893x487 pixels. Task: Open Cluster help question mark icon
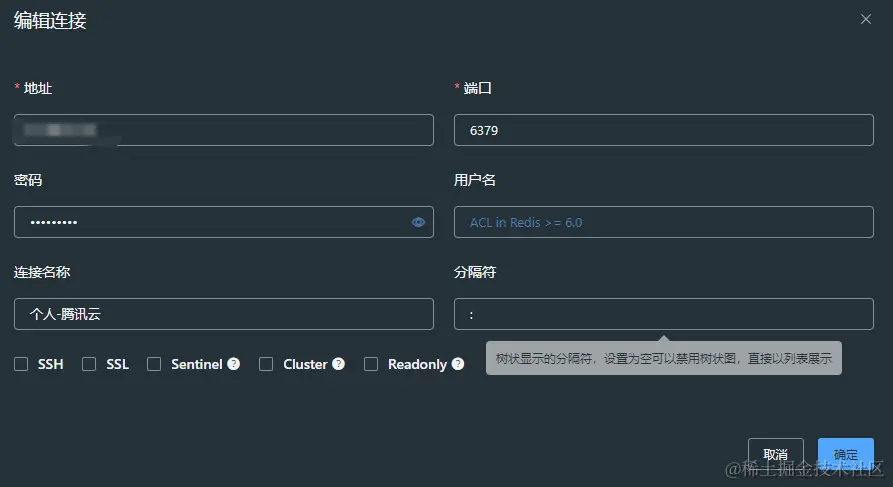[x=338, y=363]
